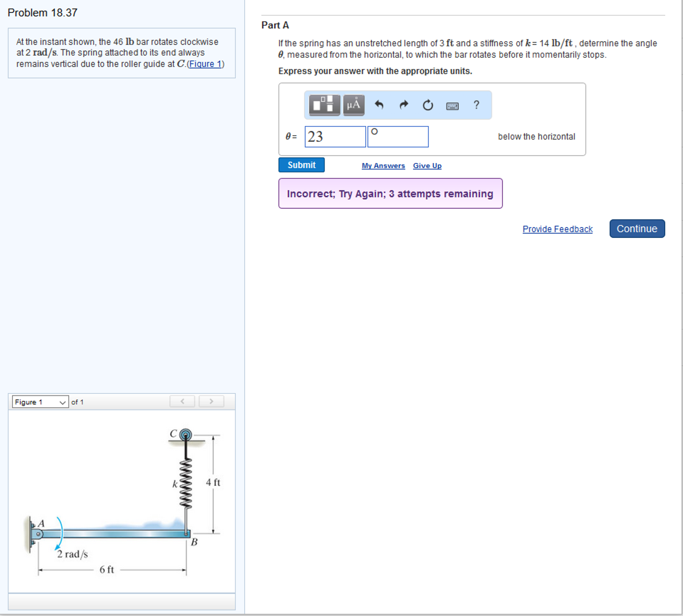Click the bar and spring figure image
683x616 pixels.
pos(122,501)
